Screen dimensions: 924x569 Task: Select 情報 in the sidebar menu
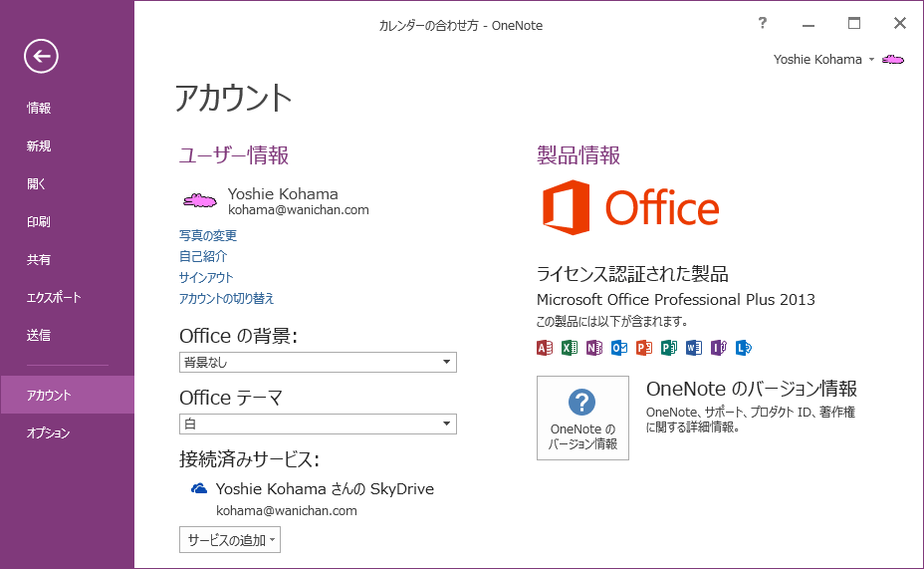(x=40, y=108)
